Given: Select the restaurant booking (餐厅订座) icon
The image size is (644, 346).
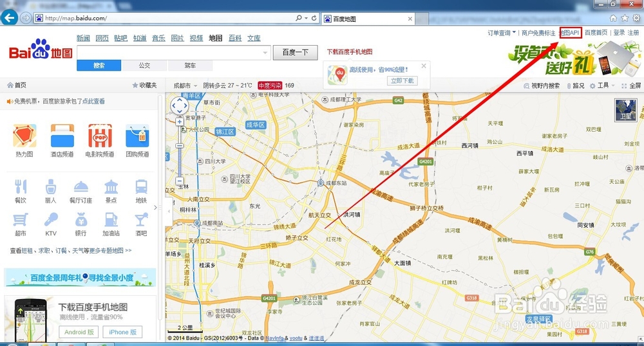Looking at the screenshot, I should (x=81, y=187).
